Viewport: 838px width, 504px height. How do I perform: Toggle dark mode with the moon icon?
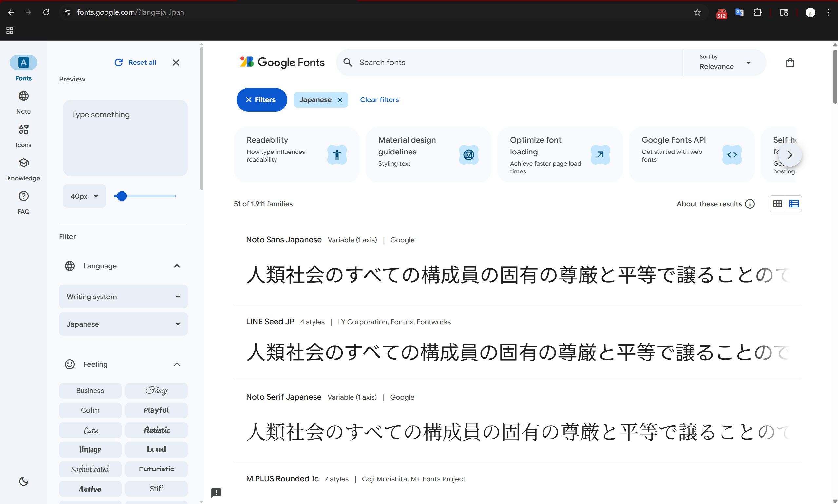pos(23,481)
